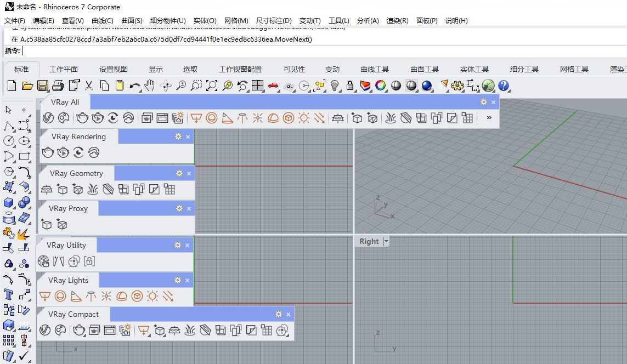Open VRay Geometry toolbar gear options
Image resolution: width=627 pixels, height=364 pixels.
[x=179, y=173]
